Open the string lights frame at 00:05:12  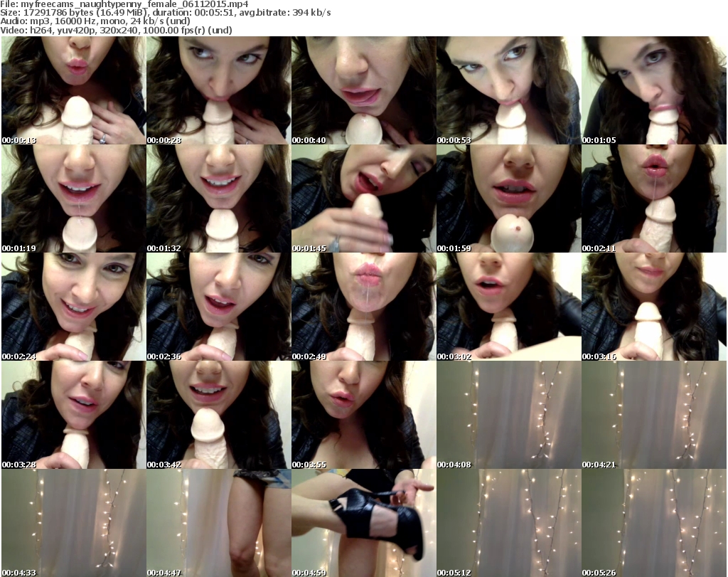click(x=509, y=523)
